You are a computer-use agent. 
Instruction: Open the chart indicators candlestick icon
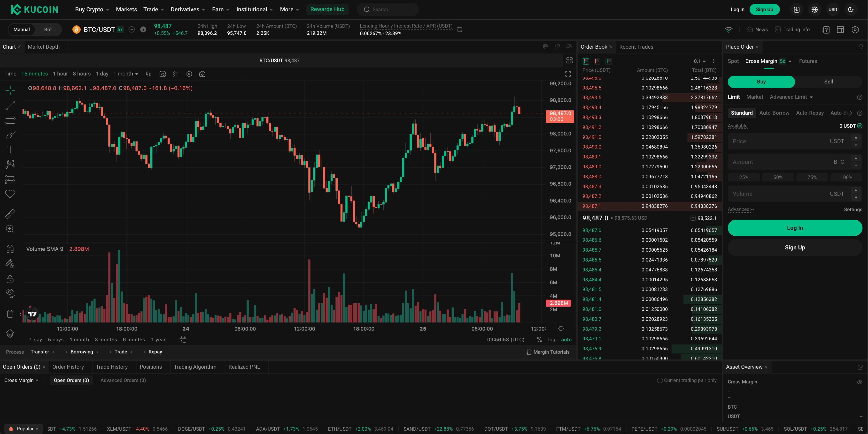click(x=149, y=74)
